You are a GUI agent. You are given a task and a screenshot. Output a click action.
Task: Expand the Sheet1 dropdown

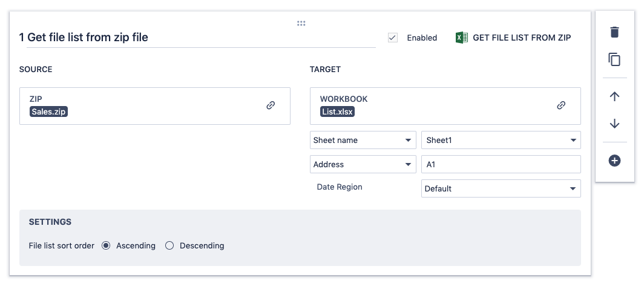501,140
